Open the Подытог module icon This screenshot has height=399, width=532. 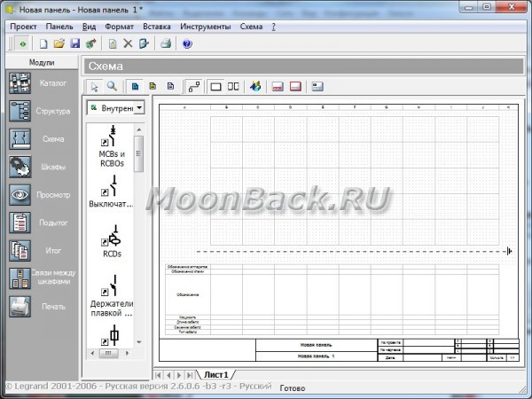(20, 223)
